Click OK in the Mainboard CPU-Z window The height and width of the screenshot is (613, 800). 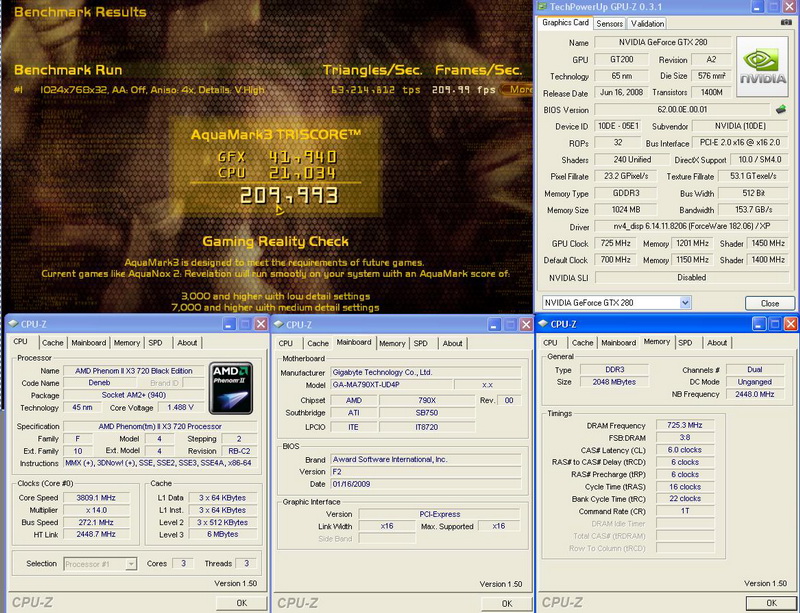pyautogui.click(x=507, y=603)
